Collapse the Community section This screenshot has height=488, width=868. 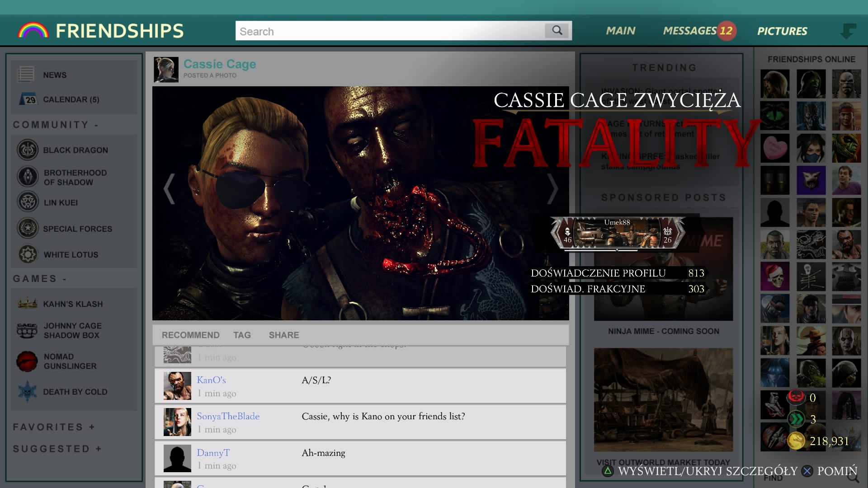pyautogui.click(x=96, y=125)
